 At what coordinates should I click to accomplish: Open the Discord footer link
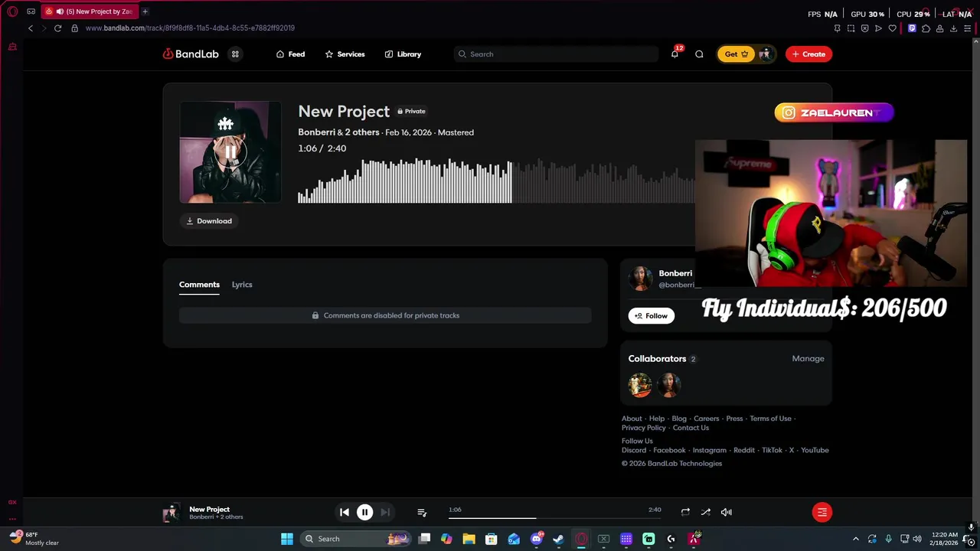[634, 451]
